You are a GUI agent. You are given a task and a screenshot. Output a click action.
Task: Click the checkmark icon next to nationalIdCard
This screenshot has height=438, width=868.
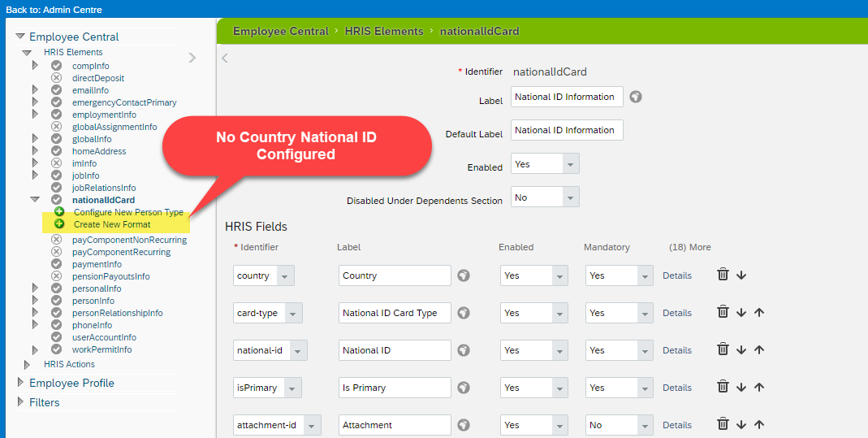tap(57, 200)
